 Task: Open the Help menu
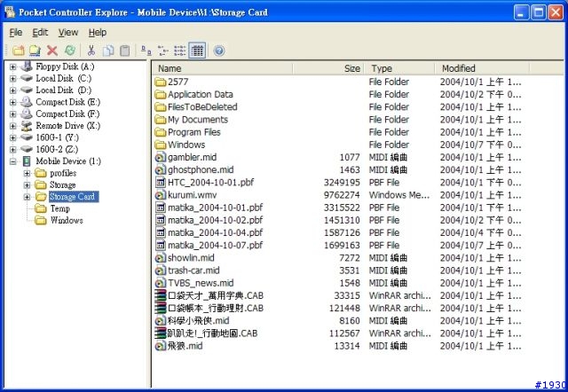pos(98,32)
